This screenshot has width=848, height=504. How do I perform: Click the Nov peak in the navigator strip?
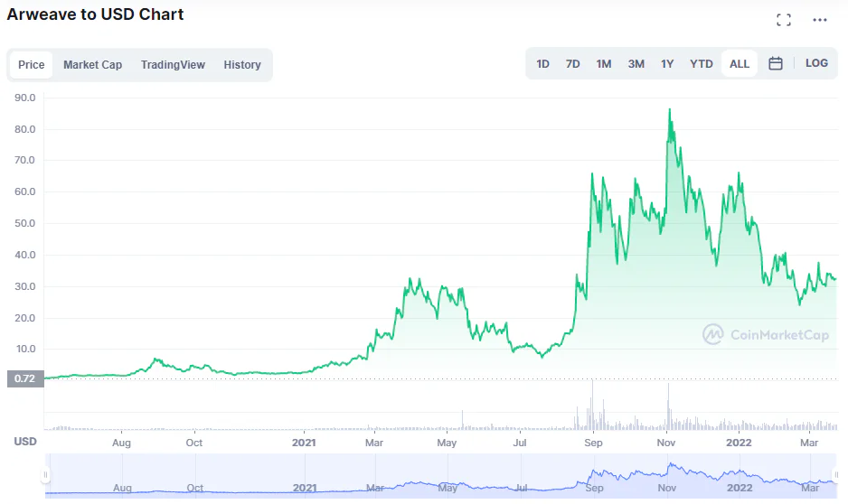pyautogui.click(x=671, y=465)
